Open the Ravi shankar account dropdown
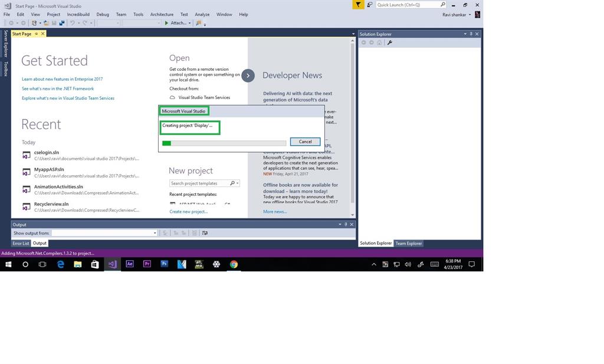This screenshot has width=604, height=364. pos(470,15)
